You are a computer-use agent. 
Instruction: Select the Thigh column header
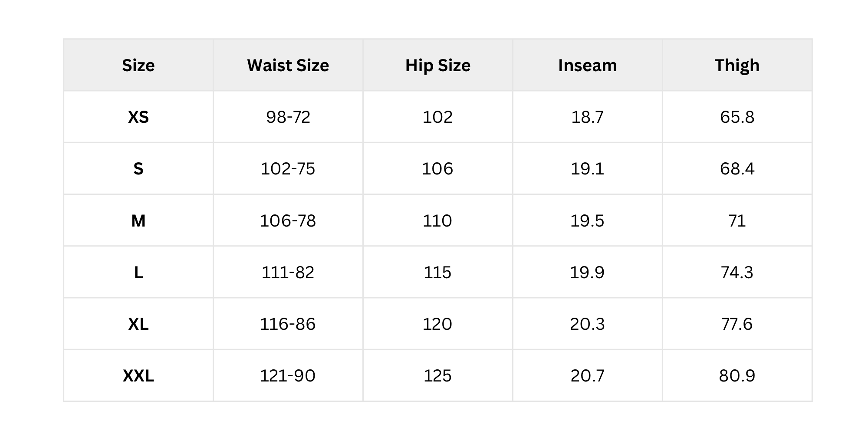(737, 66)
